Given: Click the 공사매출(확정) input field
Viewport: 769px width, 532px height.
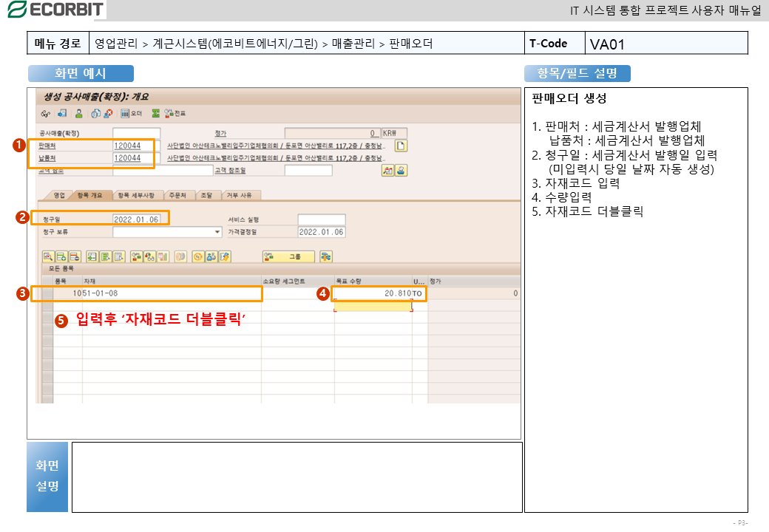Looking at the screenshot, I should 136,133.
